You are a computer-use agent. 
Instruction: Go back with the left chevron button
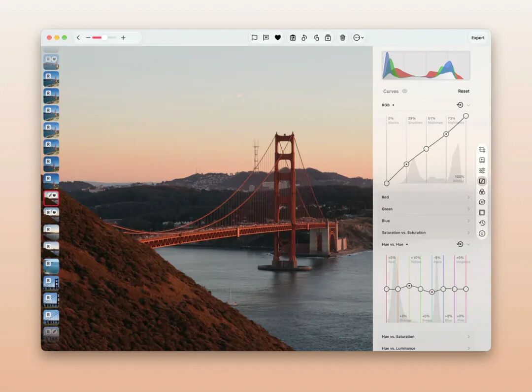point(78,37)
